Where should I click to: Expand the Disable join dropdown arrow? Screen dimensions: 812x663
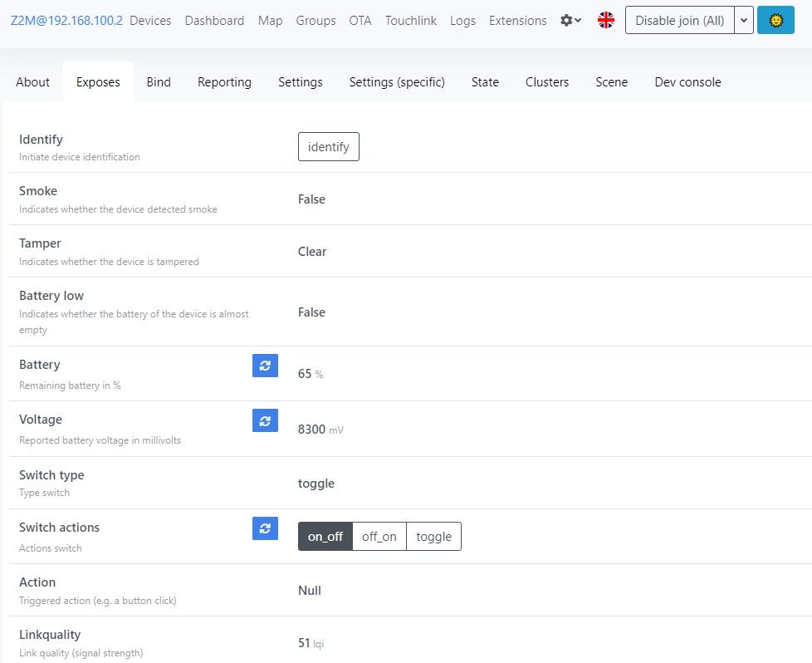coord(744,20)
